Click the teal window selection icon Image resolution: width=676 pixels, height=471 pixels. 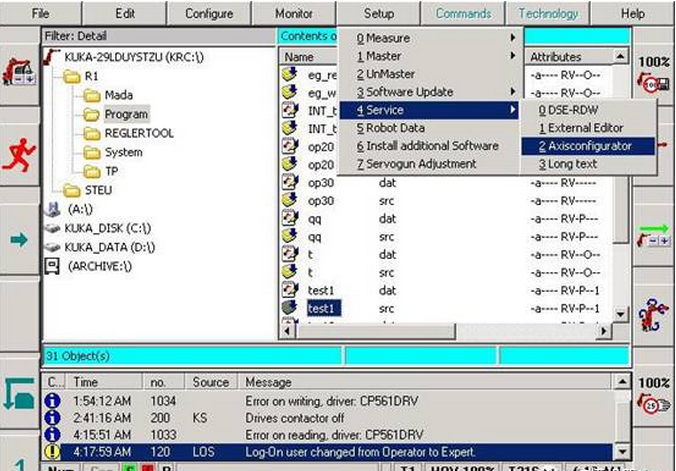[19, 393]
